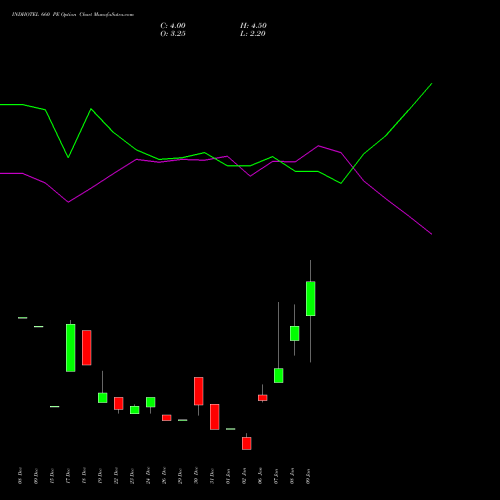Screen dimensions: 500x500
Task: Click the '08 Jan' date label
Action: click(x=292, y=476)
